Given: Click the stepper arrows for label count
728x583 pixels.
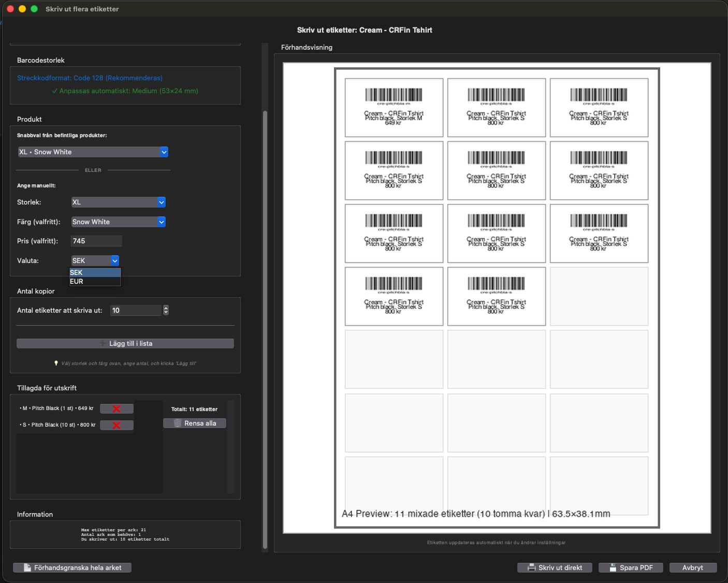Looking at the screenshot, I should click(166, 310).
